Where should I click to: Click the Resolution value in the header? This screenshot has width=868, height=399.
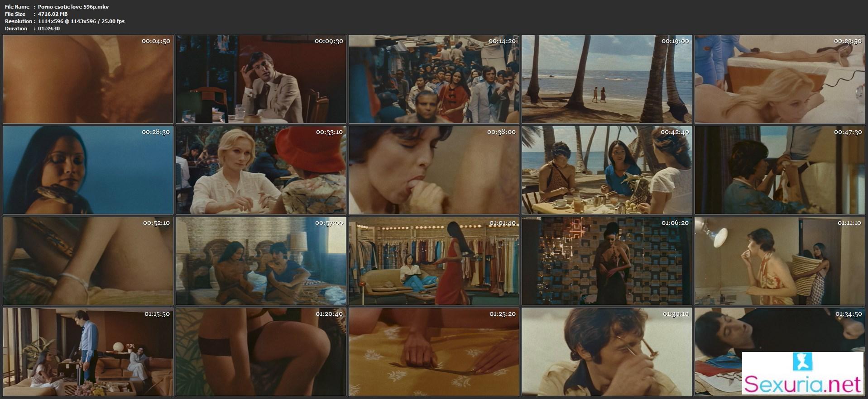coord(81,21)
